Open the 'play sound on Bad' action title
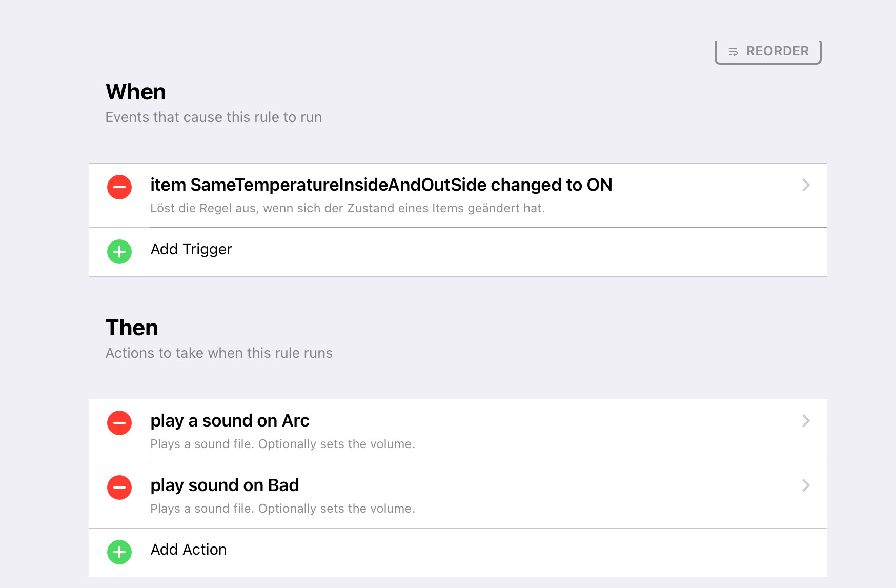The height and width of the screenshot is (588, 896). click(225, 485)
